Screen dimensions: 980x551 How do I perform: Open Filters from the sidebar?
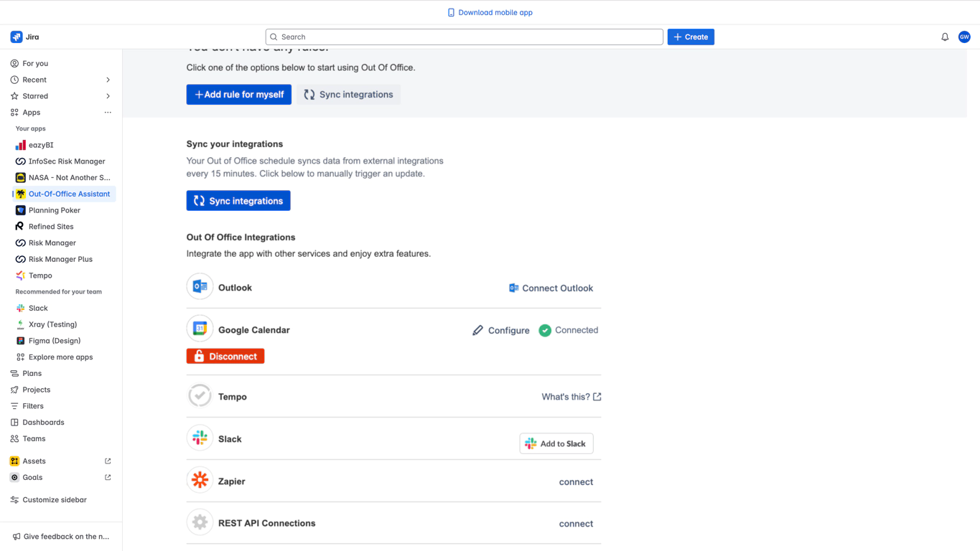click(33, 406)
